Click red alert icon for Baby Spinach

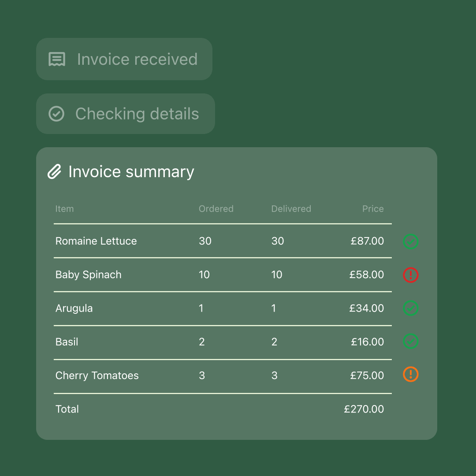tap(410, 275)
